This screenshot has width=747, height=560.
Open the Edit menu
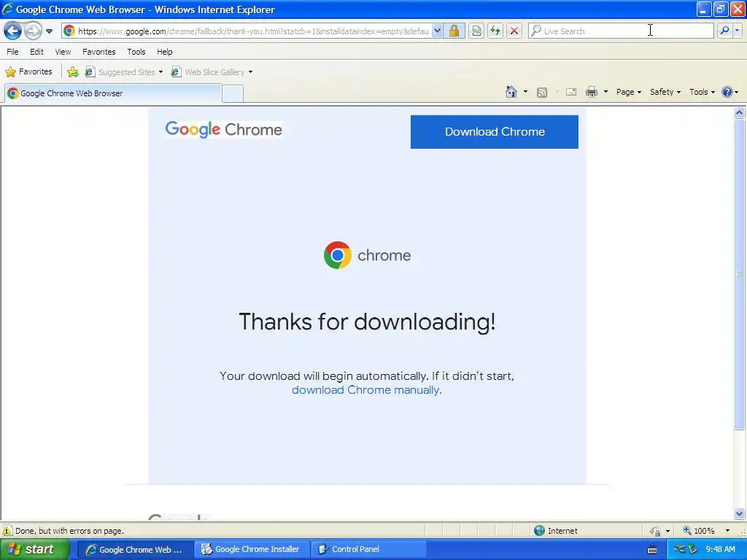click(36, 52)
